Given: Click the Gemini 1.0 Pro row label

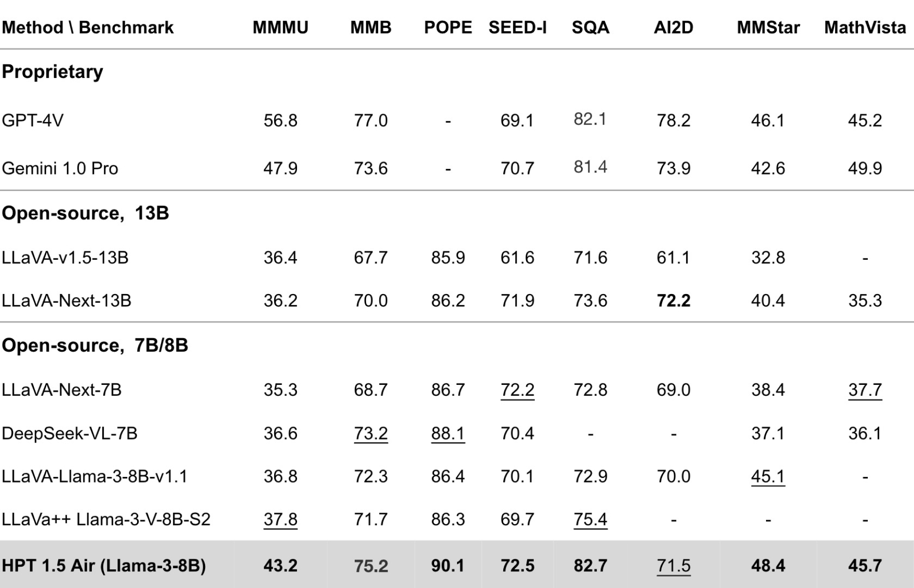Looking at the screenshot, I should (60, 168).
